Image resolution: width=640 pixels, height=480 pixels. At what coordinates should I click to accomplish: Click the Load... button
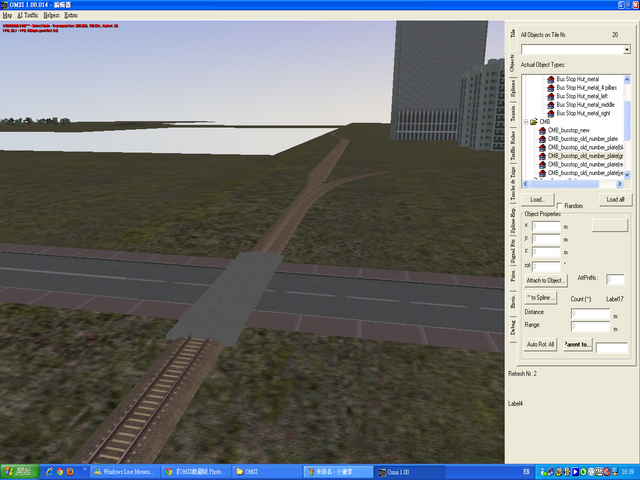pos(536,200)
